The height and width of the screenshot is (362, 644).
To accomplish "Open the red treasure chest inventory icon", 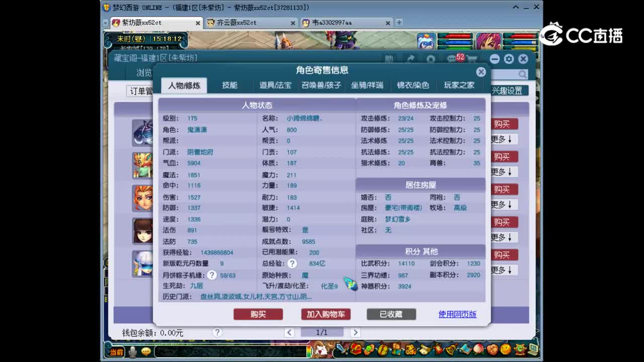I will pos(356,349).
